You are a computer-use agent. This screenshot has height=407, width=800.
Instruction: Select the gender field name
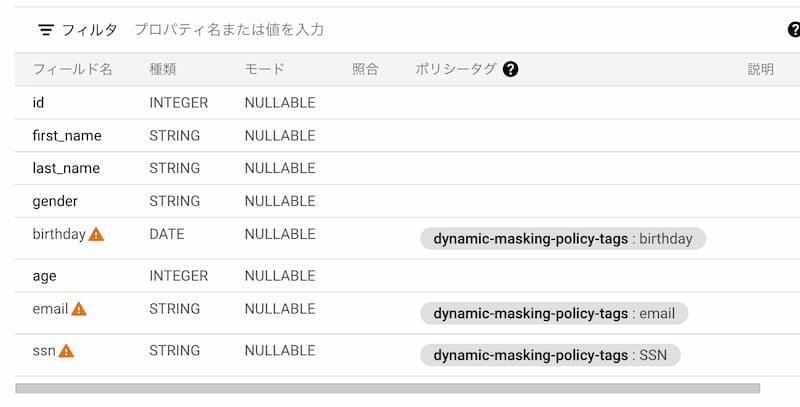[x=55, y=201]
